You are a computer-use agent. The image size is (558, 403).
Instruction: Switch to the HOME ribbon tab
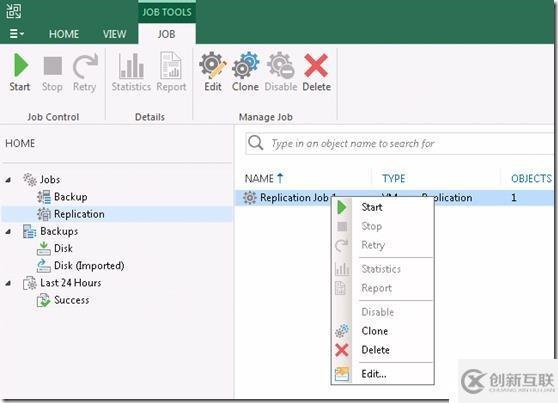64,34
